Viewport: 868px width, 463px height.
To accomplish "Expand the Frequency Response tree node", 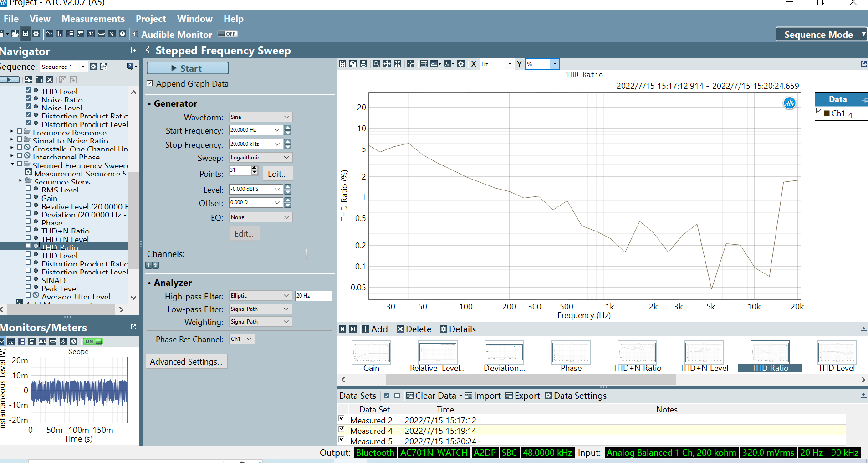I will 12,131.
